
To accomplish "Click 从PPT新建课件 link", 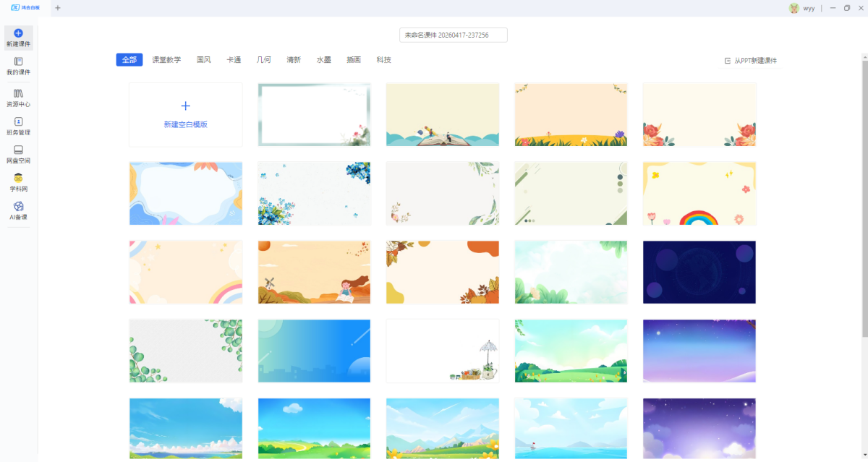I will 751,61.
